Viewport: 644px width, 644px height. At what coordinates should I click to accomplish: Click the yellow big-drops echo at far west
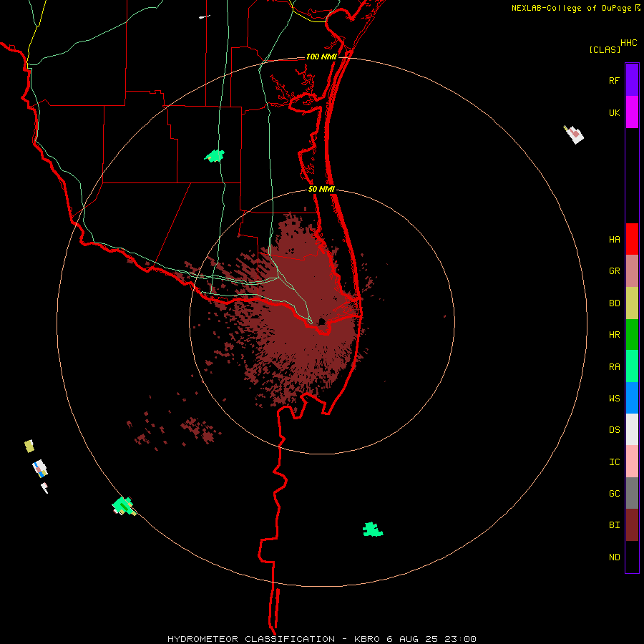tap(29, 446)
